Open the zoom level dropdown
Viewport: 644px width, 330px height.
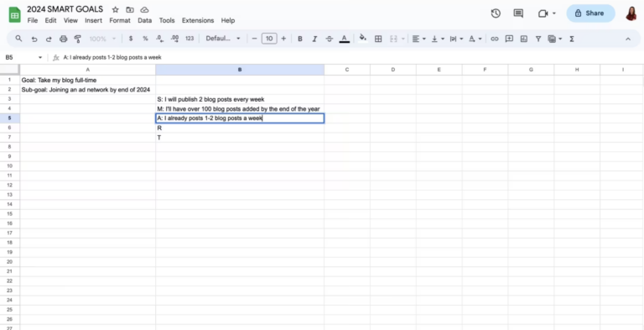[x=102, y=39]
